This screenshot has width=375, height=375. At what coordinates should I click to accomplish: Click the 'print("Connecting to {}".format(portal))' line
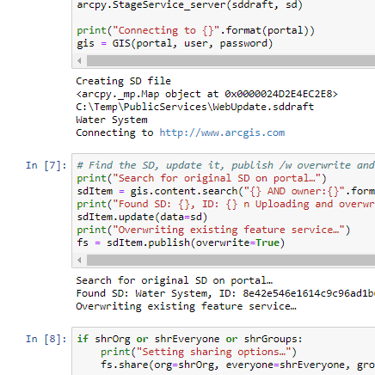[195, 31]
